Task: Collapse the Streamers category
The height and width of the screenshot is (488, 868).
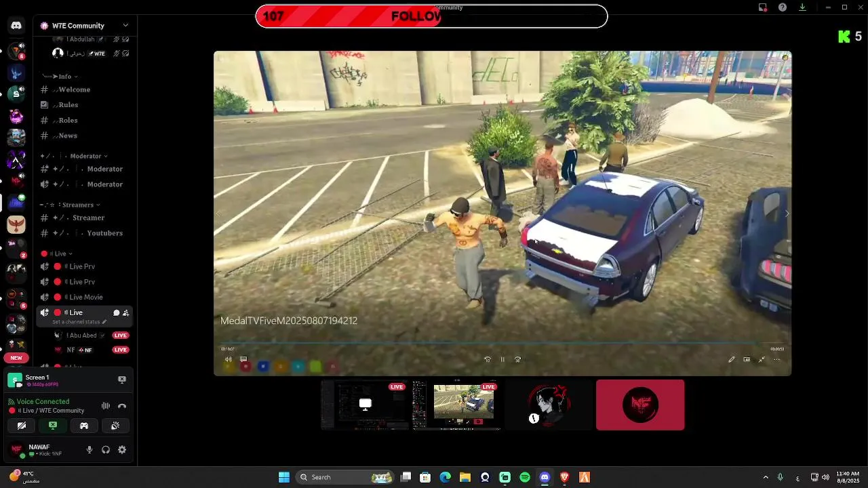Action: 71,205
